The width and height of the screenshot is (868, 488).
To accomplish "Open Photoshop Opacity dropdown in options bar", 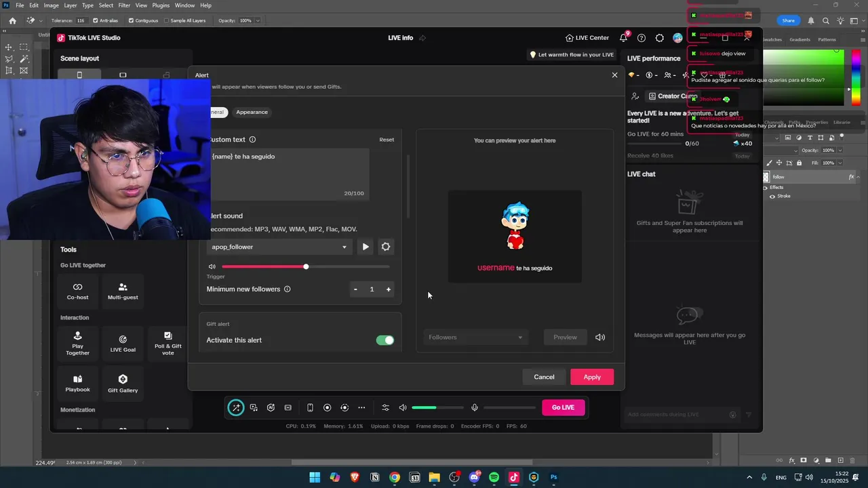I will click(x=257, y=20).
